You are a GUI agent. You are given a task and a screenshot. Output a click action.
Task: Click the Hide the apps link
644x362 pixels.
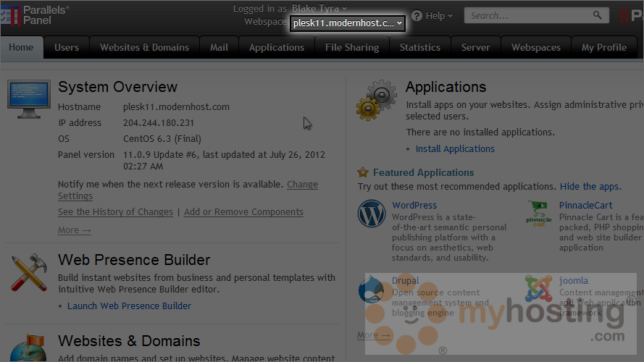[590, 186]
